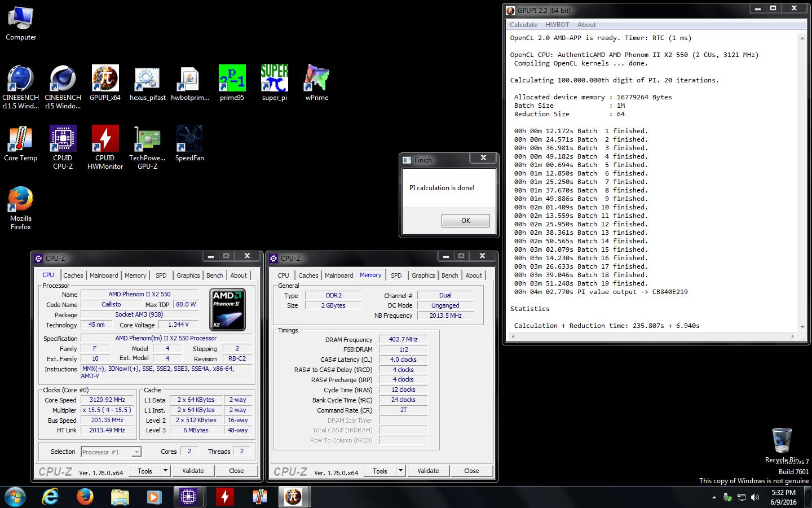The height and width of the screenshot is (508, 812).
Task: Switch to GPUPI taskbar button
Action: [294, 497]
